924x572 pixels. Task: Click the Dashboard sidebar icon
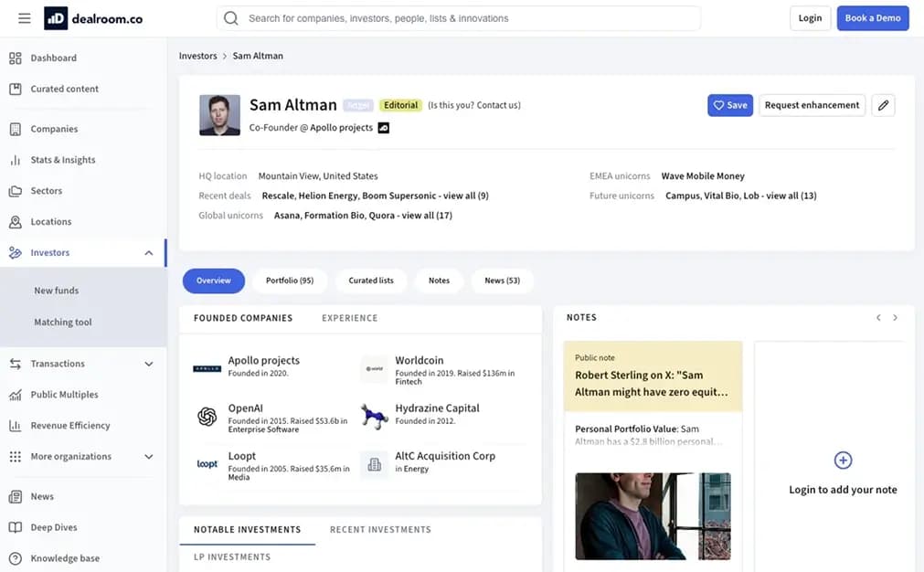(16, 58)
